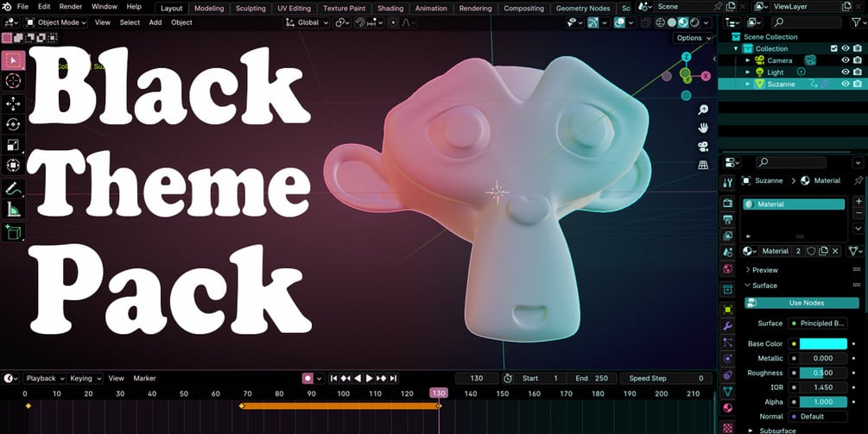Open the Add menu in viewport header
The height and width of the screenshot is (434, 868).
click(x=155, y=22)
